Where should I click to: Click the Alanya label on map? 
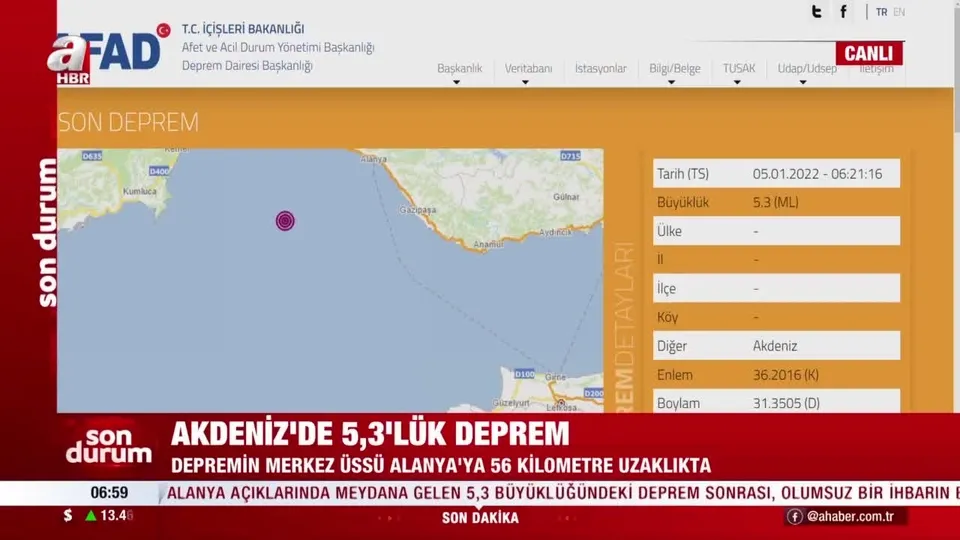[x=373, y=159]
